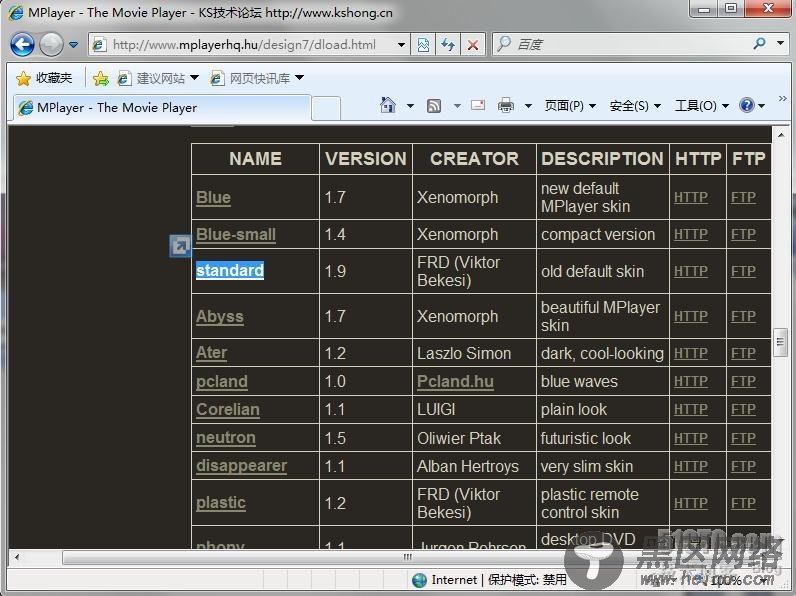Image resolution: width=796 pixels, height=596 pixels.
Task: Visit the Pcland.hu creator link
Action: click(455, 382)
